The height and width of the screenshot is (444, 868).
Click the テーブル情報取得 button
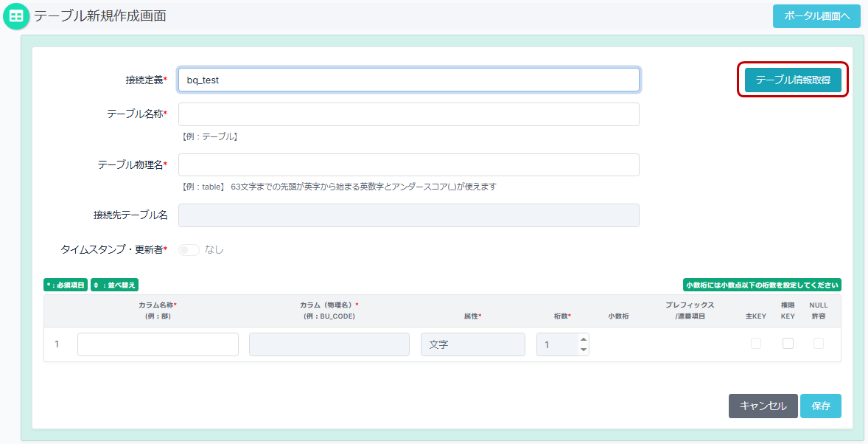pos(793,80)
